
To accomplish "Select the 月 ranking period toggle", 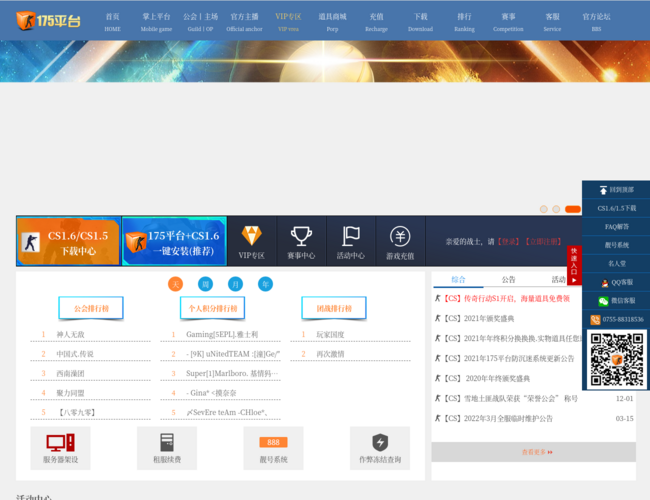I will click(235, 284).
